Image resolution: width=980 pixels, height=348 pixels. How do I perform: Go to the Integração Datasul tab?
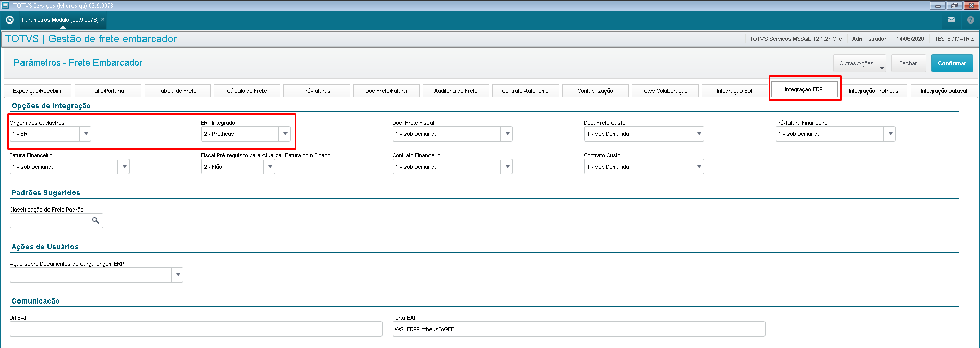tap(944, 91)
